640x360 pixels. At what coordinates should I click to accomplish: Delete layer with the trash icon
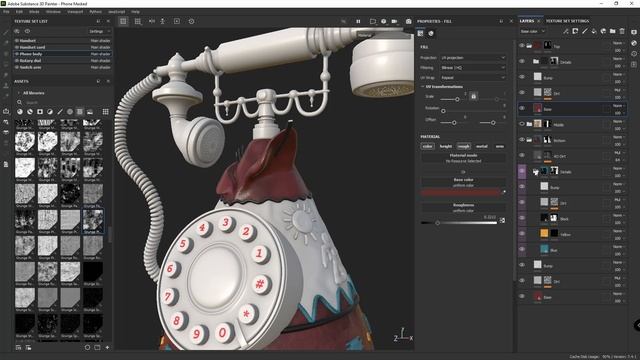click(622, 31)
